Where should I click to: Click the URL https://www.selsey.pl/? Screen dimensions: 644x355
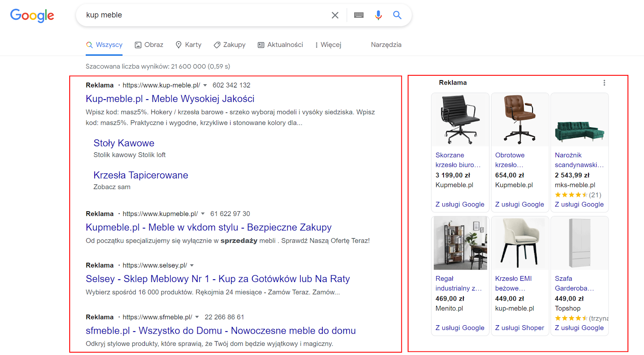(x=155, y=266)
